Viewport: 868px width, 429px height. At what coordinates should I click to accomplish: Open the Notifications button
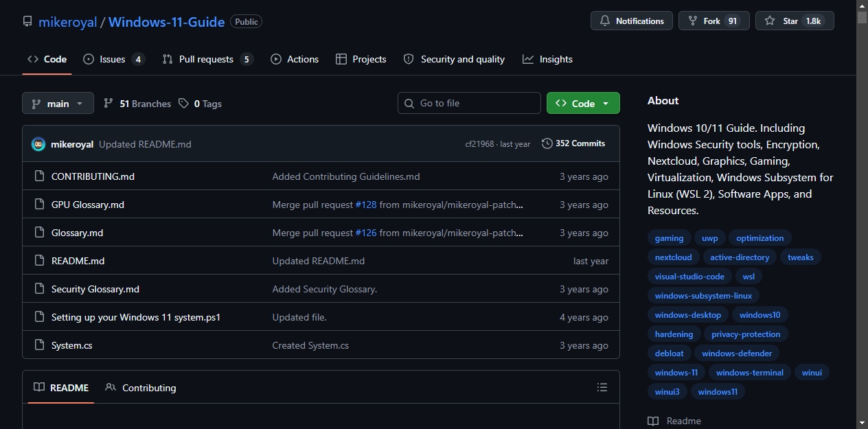[x=632, y=21]
